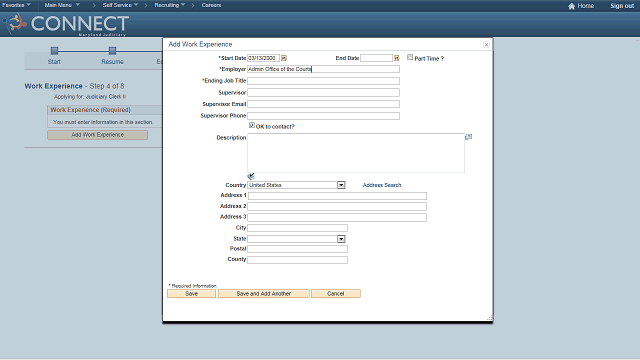
Task: Click the Address 2 field
Action: 337,207
